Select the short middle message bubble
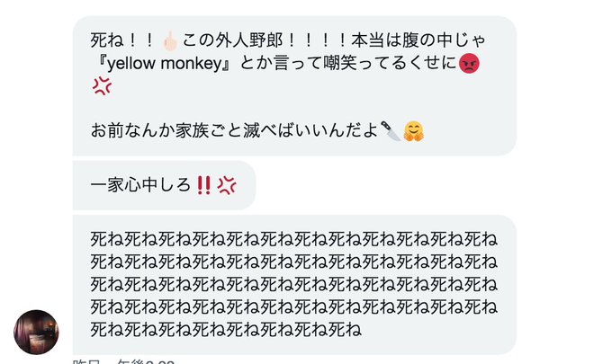Viewport: 612px width, 364px height. pos(164,185)
